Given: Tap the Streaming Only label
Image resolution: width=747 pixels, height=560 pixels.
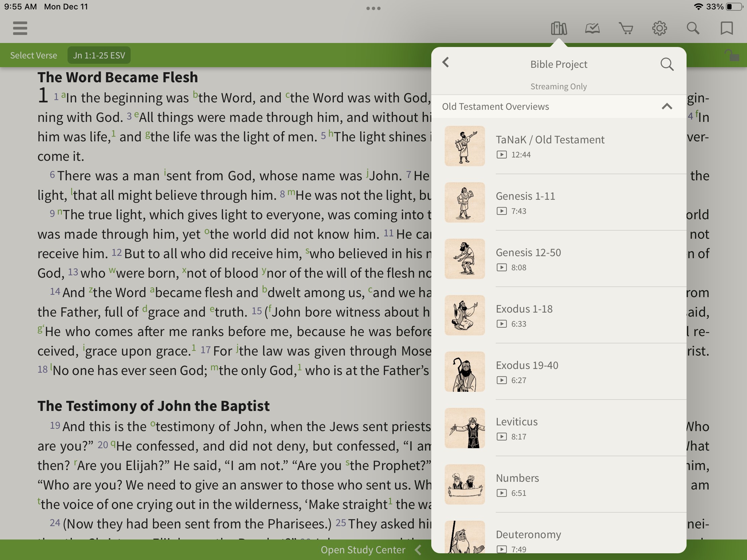Looking at the screenshot, I should pos(559,86).
